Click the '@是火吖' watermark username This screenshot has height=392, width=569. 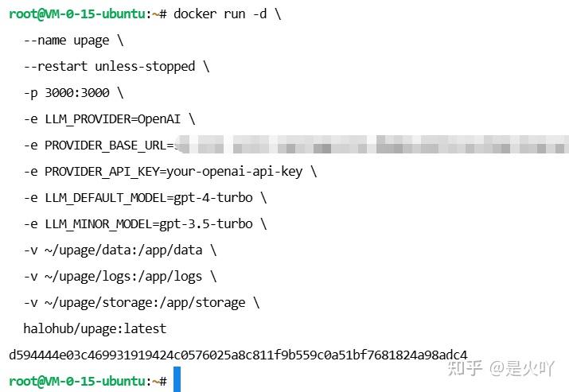coord(521,369)
